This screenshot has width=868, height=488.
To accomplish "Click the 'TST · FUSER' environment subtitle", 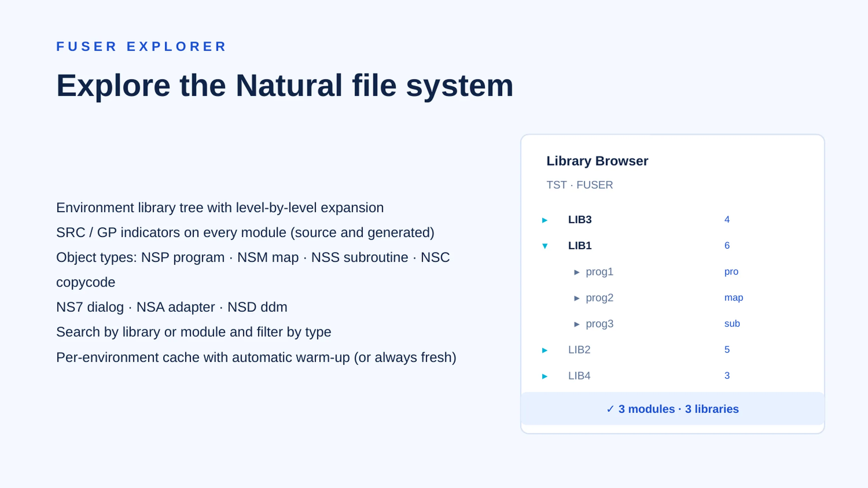I will [x=580, y=185].
